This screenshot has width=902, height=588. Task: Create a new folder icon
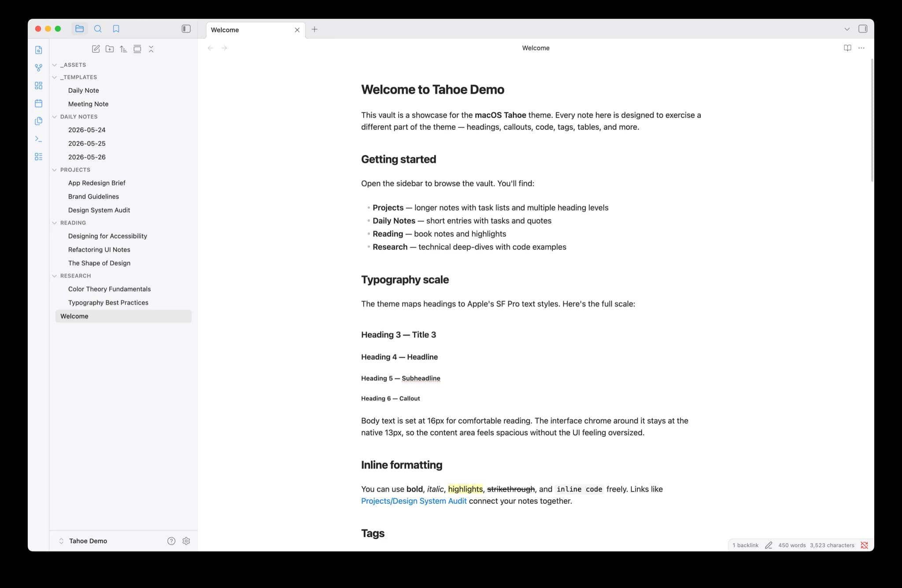tap(110, 49)
